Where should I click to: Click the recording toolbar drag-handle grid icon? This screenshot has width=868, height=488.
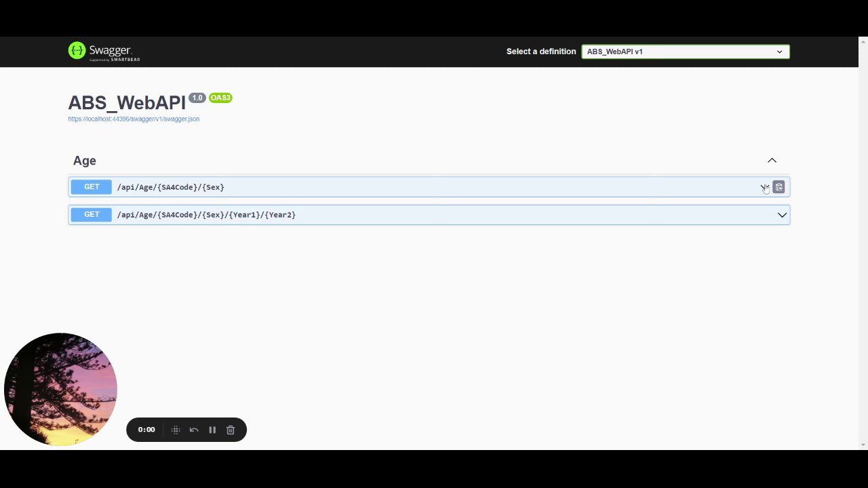176,430
